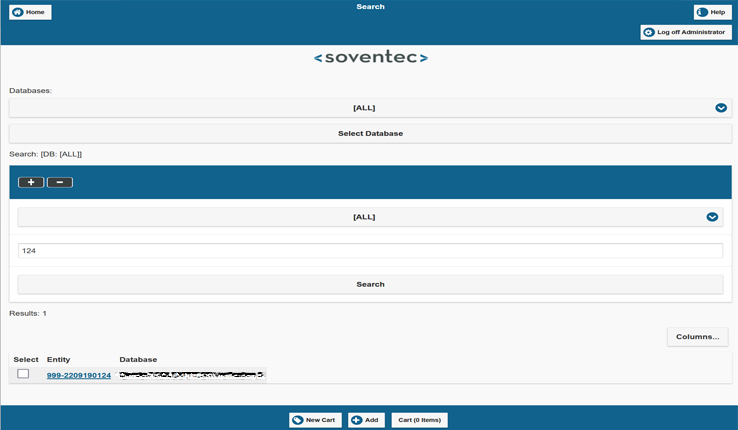Open Cart (0 Items)

[419, 420]
